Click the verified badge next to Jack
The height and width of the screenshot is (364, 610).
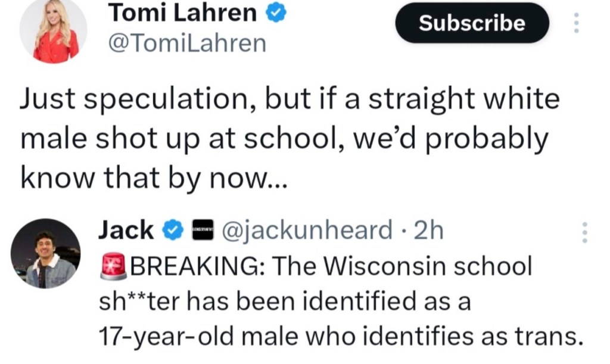click(173, 229)
